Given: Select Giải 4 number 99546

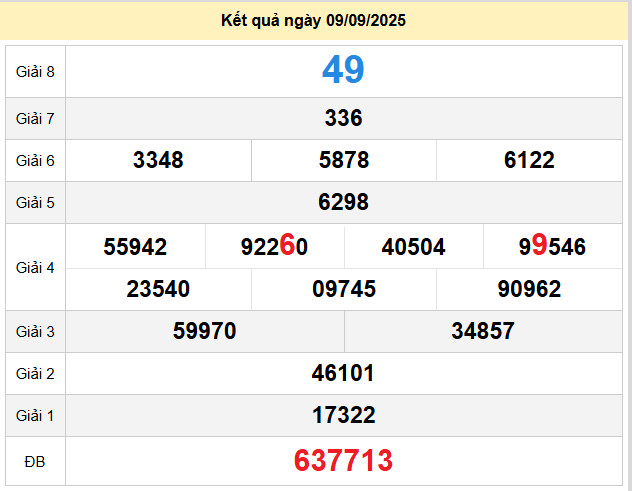Looking at the screenshot, I should pyautogui.click(x=552, y=246).
